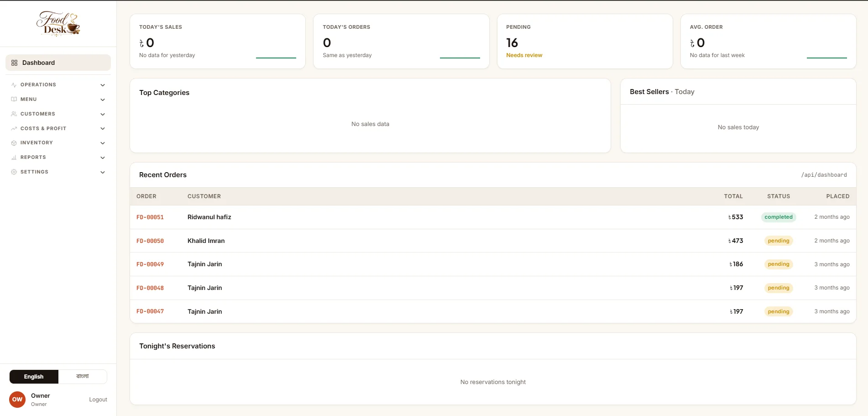The width and height of the screenshot is (868, 416).
Task: Click customer name Ridwanul hafiz
Action: (209, 217)
